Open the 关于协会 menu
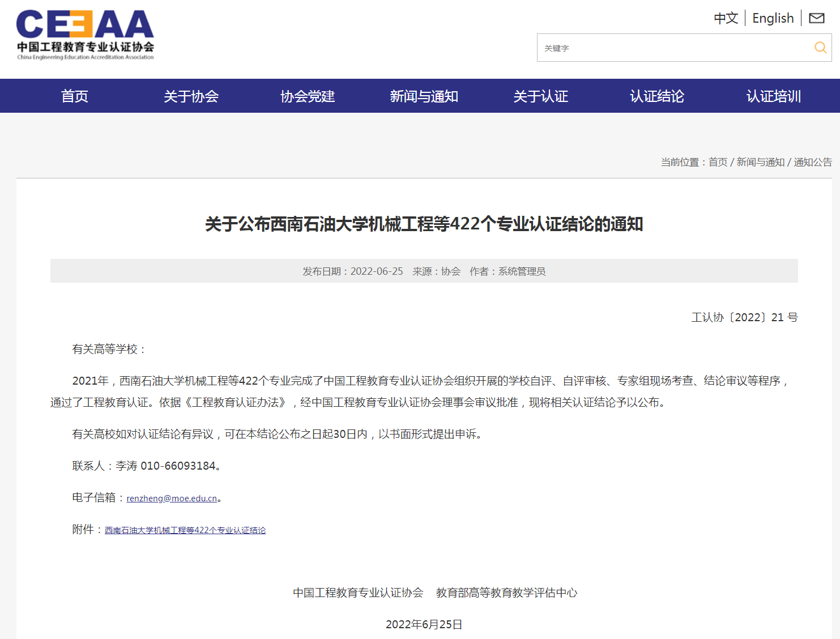 point(191,96)
